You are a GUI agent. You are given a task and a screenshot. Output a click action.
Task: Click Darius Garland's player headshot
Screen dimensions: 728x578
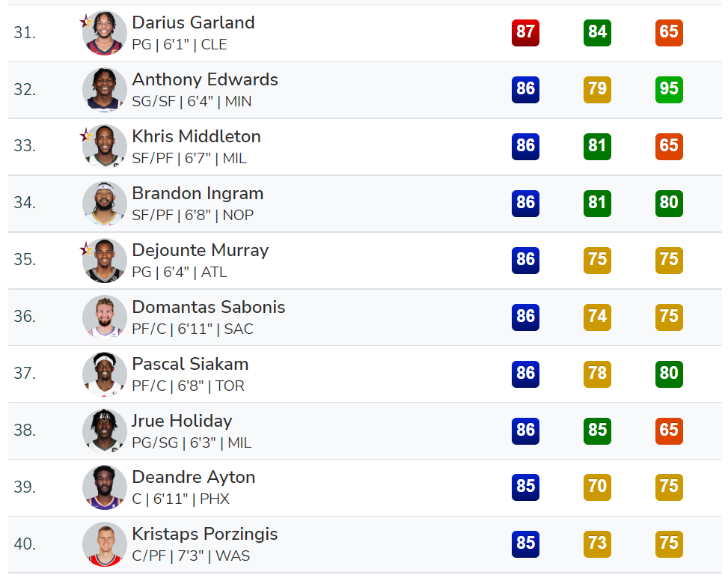click(x=105, y=33)
